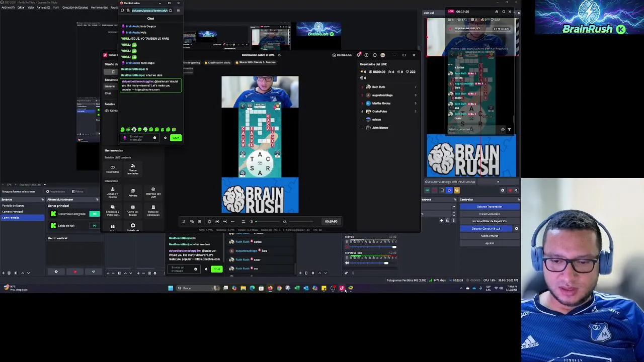Adjust Mic/Aux volume slider
Screen dimensions: 644x362
point(373,247)
